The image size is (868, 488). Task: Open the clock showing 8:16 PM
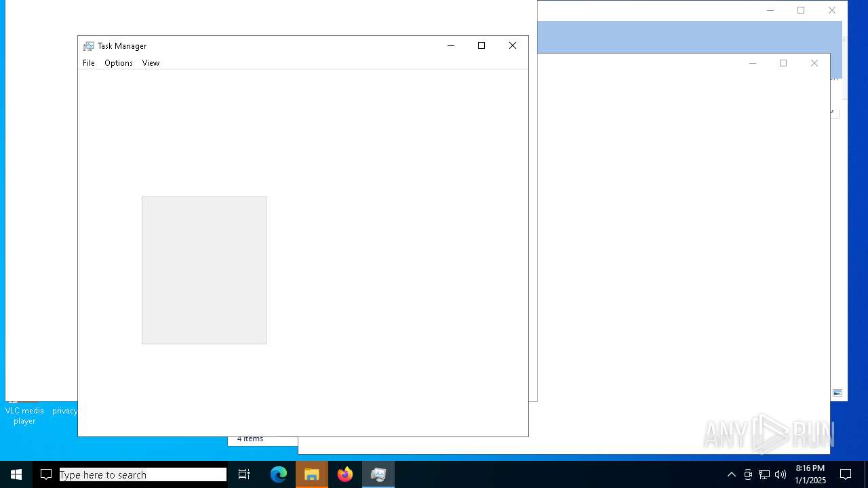point(810,474)
